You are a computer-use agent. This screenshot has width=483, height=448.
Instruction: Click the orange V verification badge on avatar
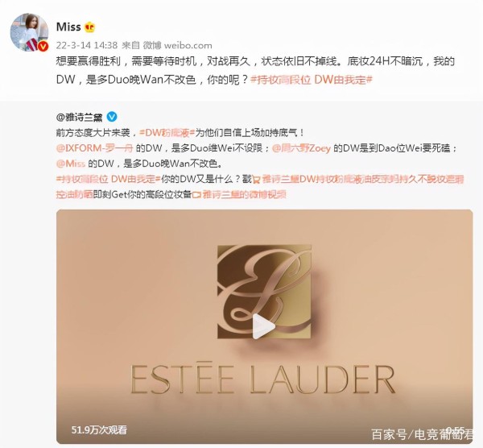(x=43, y=47)
